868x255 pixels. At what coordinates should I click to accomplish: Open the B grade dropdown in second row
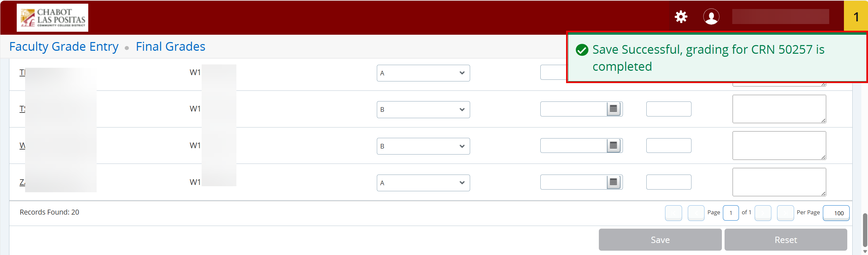[x=423, y=110]
